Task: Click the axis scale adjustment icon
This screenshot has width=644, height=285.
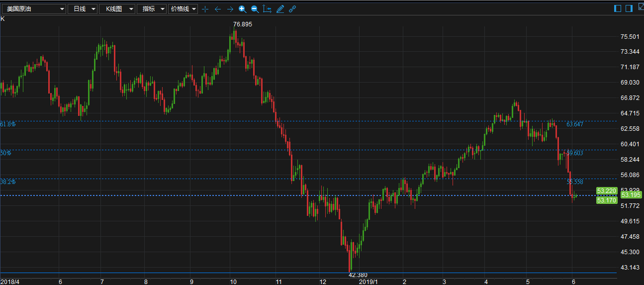Action: [267, 9]
